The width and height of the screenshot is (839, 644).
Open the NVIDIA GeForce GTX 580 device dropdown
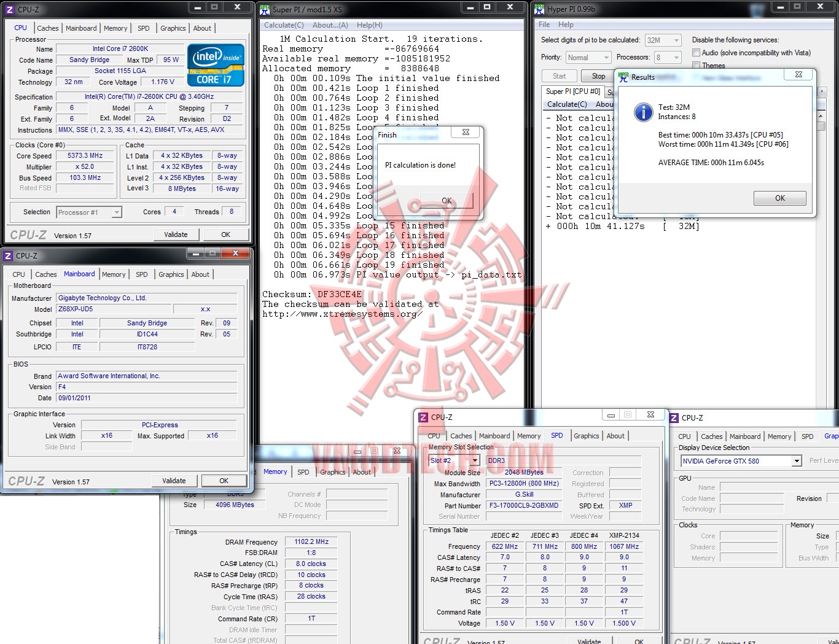(x=741, y=461)
